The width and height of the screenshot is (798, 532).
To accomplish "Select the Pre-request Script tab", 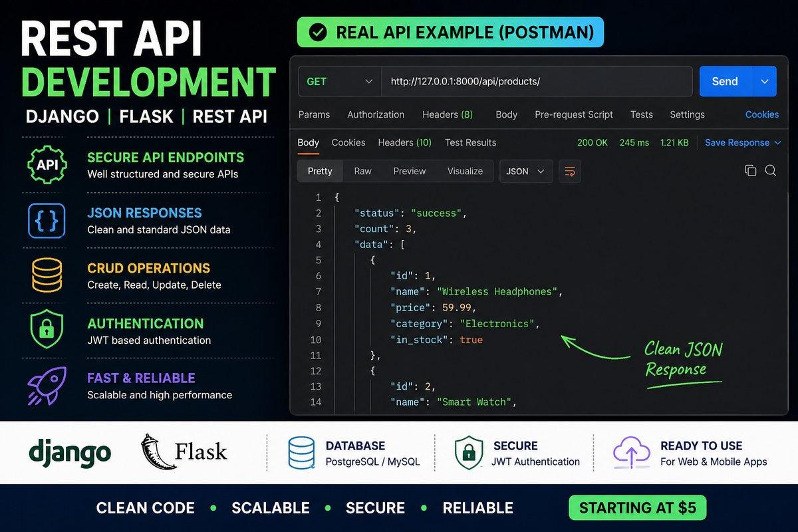I will [x=574, y=114].
